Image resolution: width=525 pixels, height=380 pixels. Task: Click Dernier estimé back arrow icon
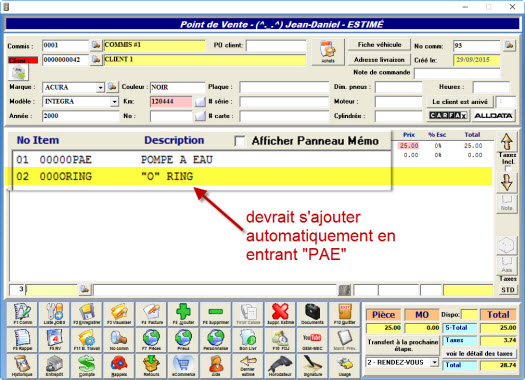(x=248, y=366)
